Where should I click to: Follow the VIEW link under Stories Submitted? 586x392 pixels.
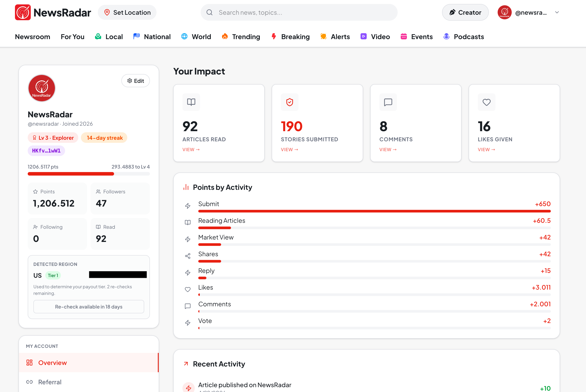point(289,149)
